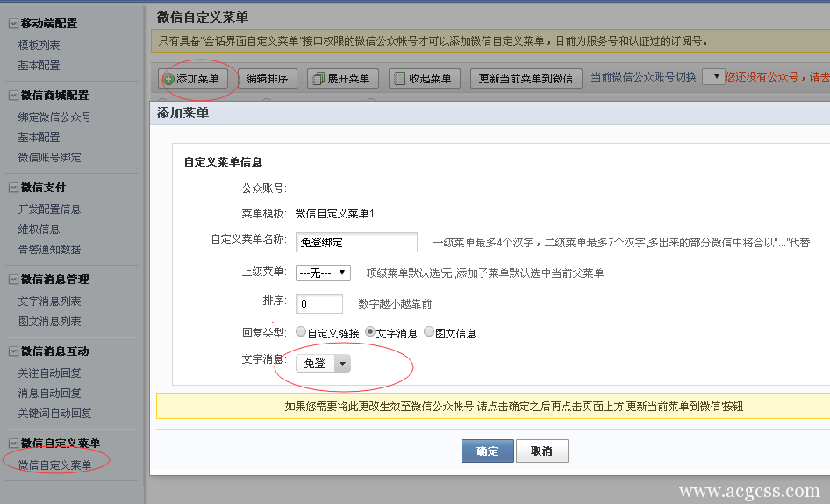This screenshot has height=504, width=830.
Task: Open the 文字消息 免登 dropdown
Action: tap(324, 364)
